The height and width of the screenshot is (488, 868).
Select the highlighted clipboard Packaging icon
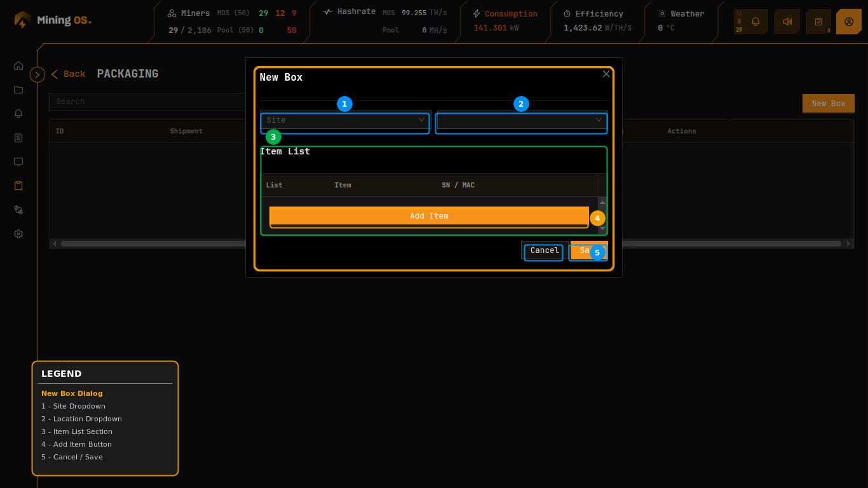[x=18, y=186]
